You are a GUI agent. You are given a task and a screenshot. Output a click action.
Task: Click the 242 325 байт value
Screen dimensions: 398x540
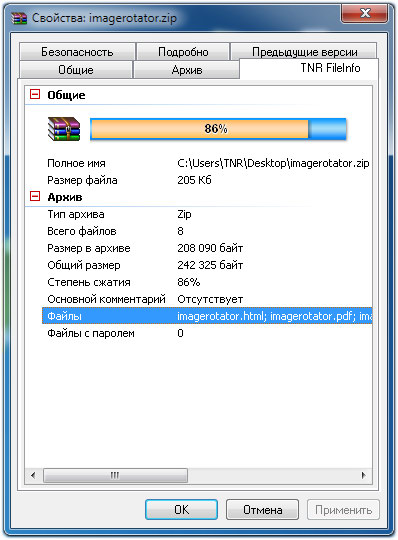pos(210,265)
